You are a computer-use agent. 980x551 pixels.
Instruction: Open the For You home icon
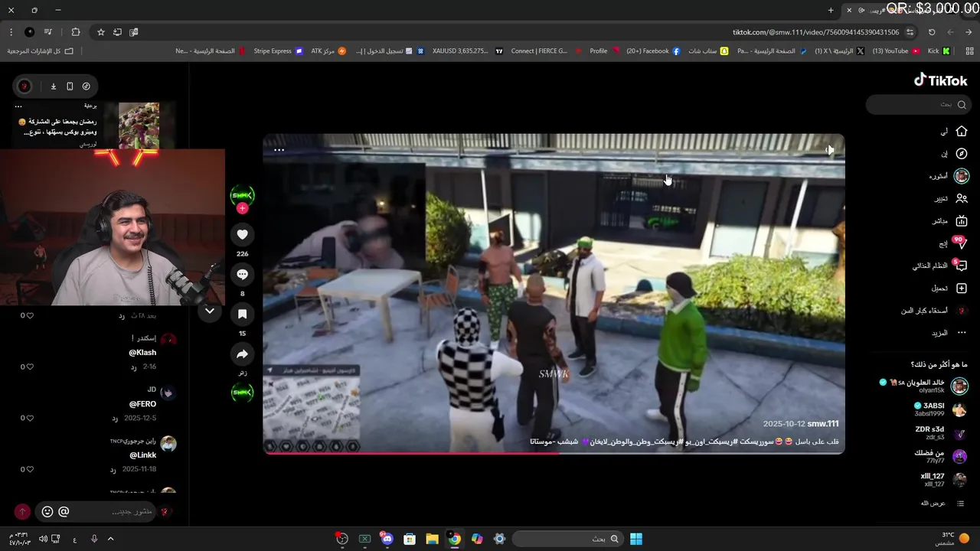[962, 132]
